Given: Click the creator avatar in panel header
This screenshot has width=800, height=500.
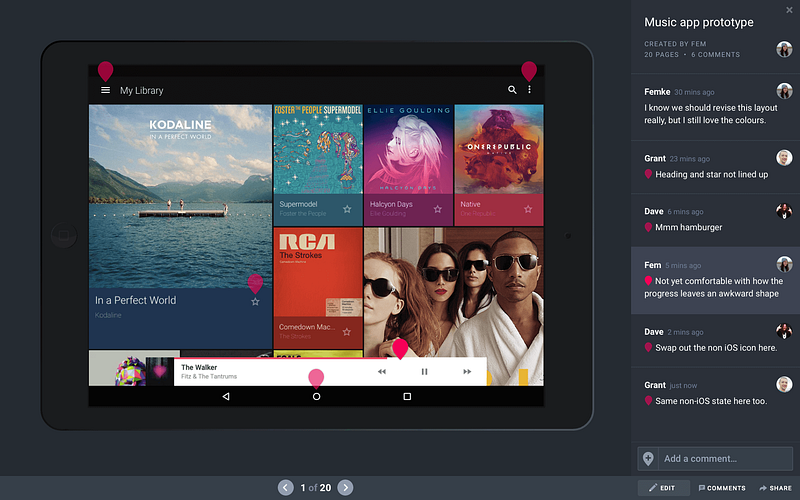Looking at the screenshot, I should tap(784, 49).
